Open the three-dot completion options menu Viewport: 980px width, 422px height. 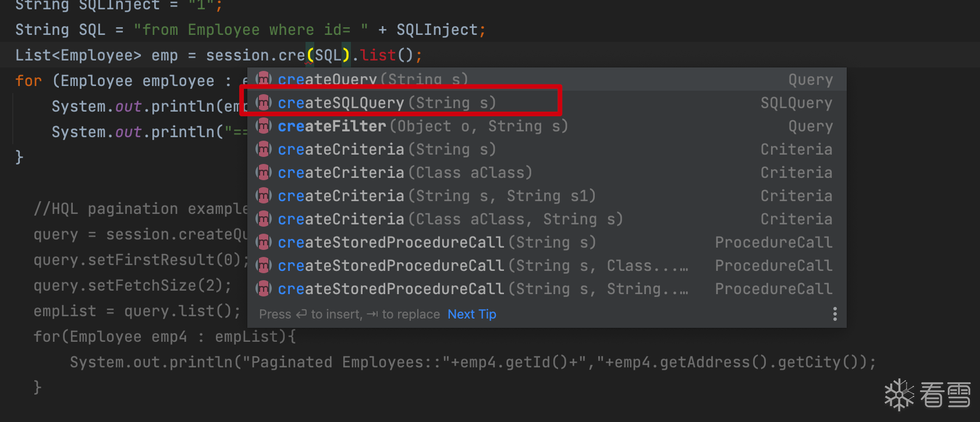point(835,314)
